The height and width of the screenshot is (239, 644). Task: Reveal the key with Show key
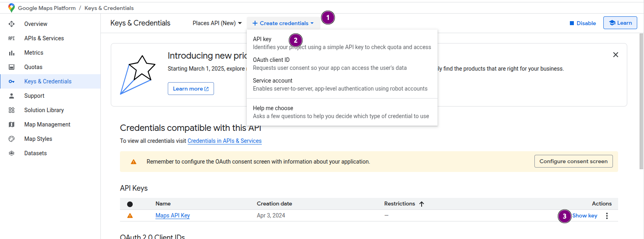point(585,216)
